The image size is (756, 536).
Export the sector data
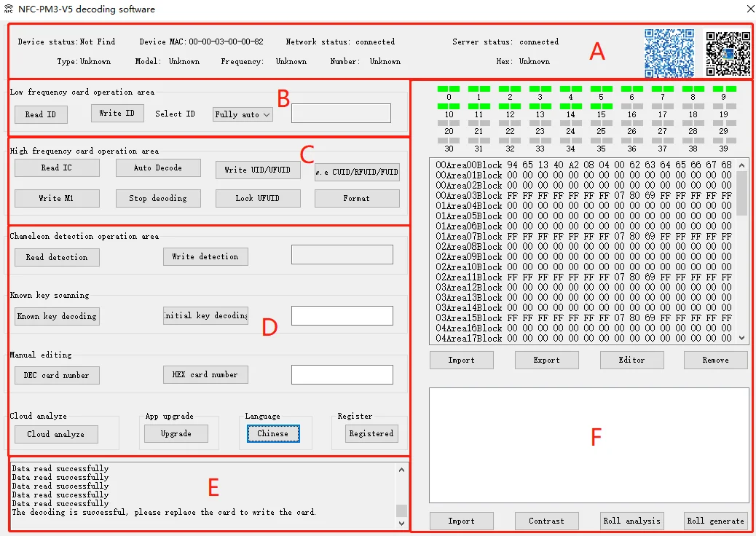547,360
